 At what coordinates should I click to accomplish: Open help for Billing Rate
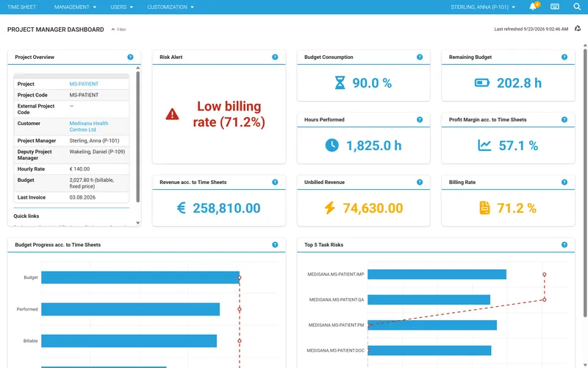point(564,182)
